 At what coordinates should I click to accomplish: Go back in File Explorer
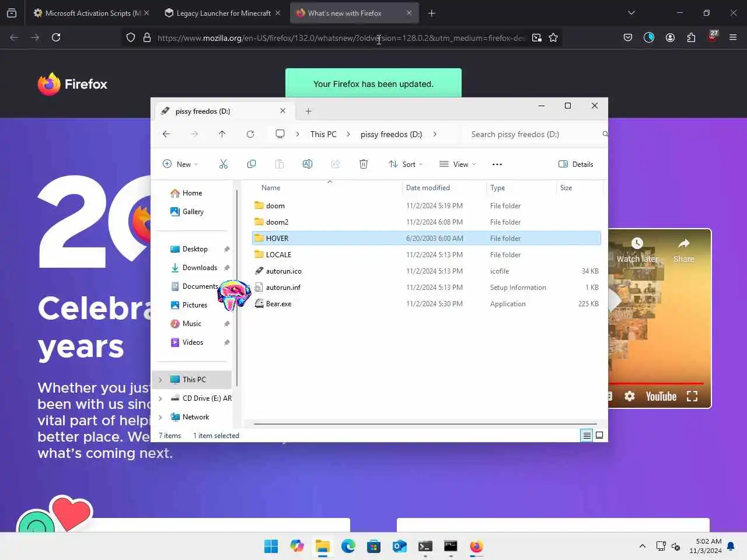(x=166, y=134)
